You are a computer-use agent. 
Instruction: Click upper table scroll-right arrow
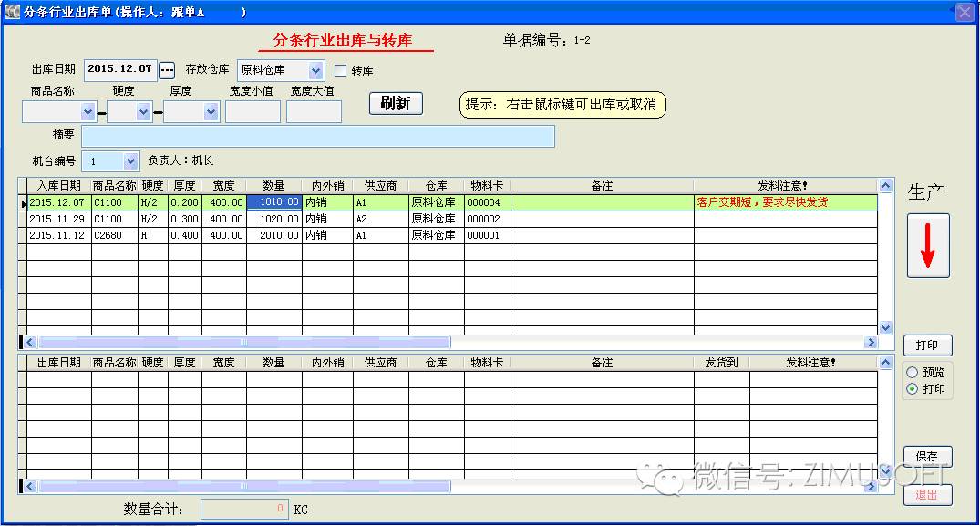(871, 343)
